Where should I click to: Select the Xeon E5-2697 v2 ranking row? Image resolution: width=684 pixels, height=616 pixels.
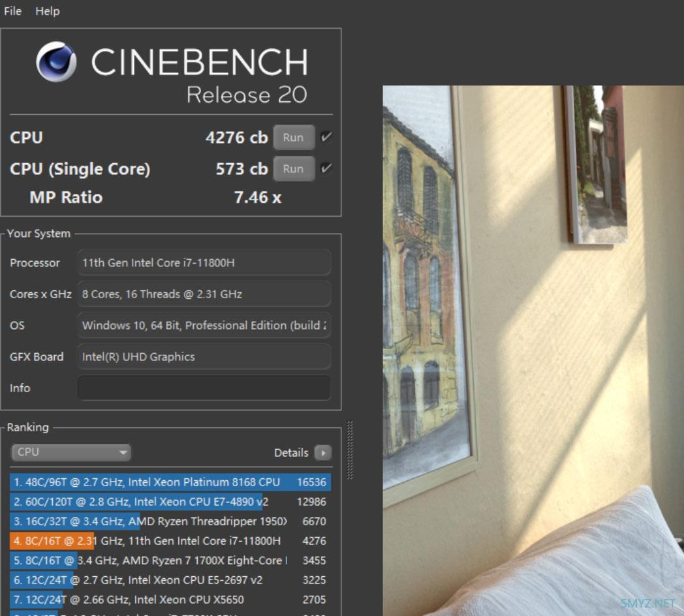pyautogui.click(x=170, y=580)
